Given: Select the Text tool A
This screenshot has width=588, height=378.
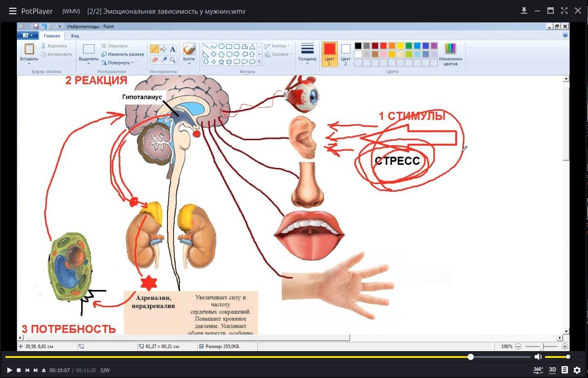Looking at the screenshot, I should pyautogui.click(x=172, y=49).
